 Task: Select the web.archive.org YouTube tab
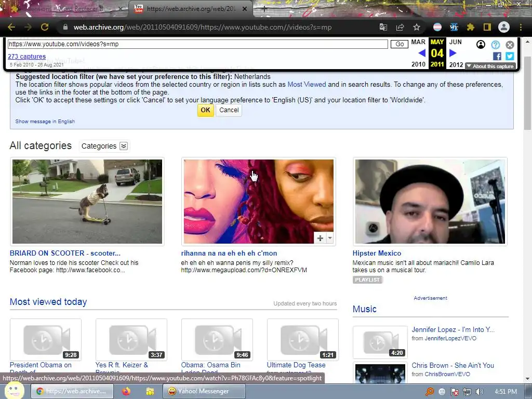190,9
